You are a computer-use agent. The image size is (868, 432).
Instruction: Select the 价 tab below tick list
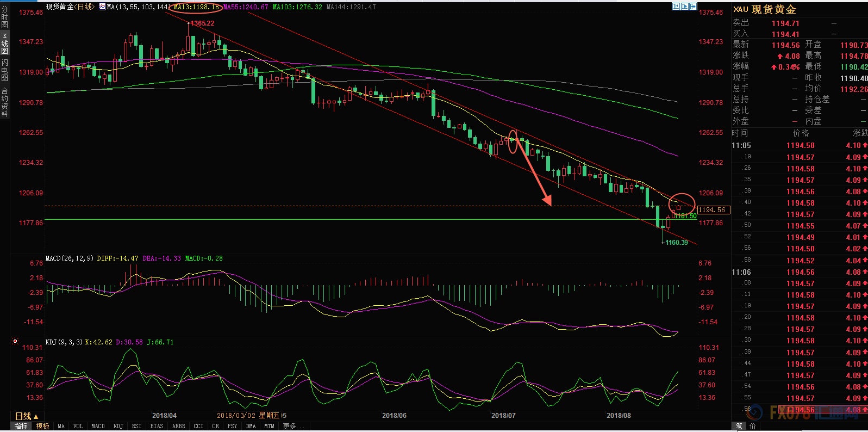(753, 427)
